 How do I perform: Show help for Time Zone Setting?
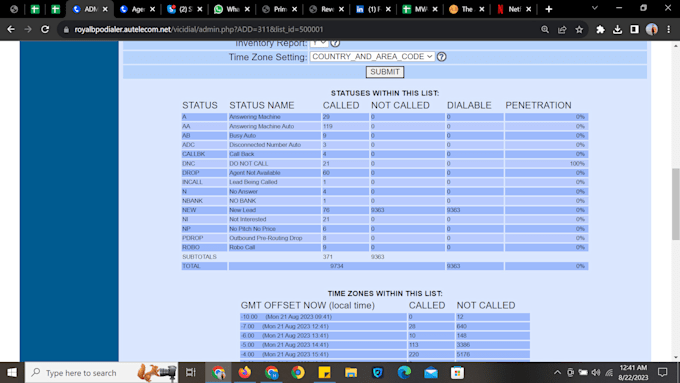tap(441, 57)
